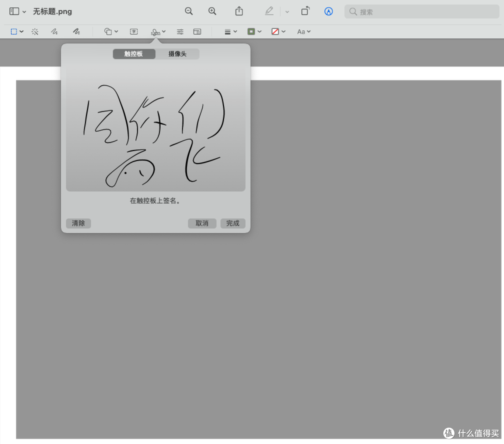Expand the Sign tool chevron
Screen dimensions: 504x444
(x=164, y=31)
